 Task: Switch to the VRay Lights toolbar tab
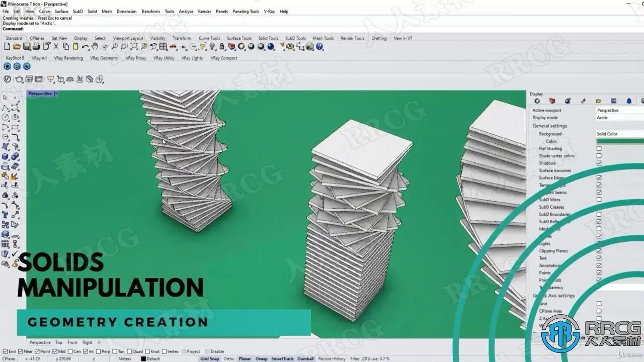192,58
